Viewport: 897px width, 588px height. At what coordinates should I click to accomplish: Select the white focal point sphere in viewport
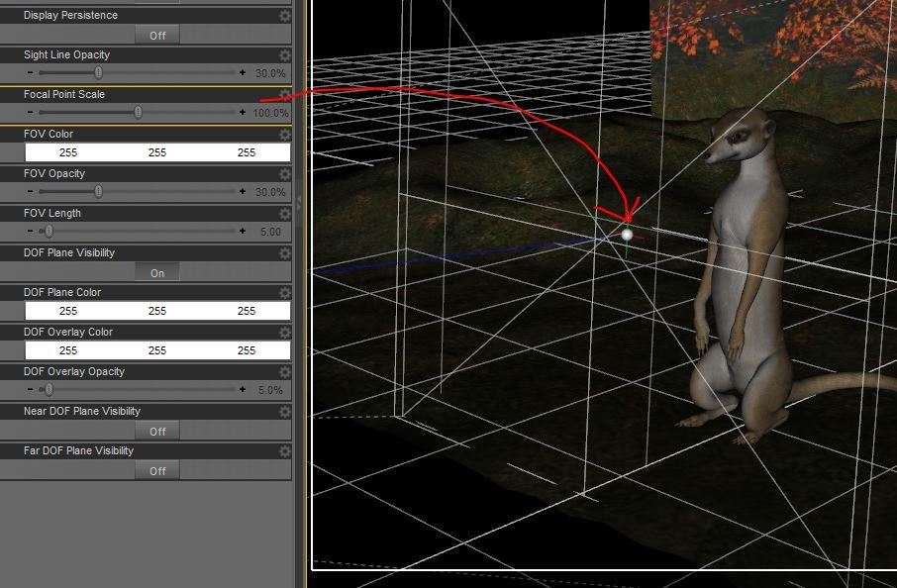click(x=627, y=235)
